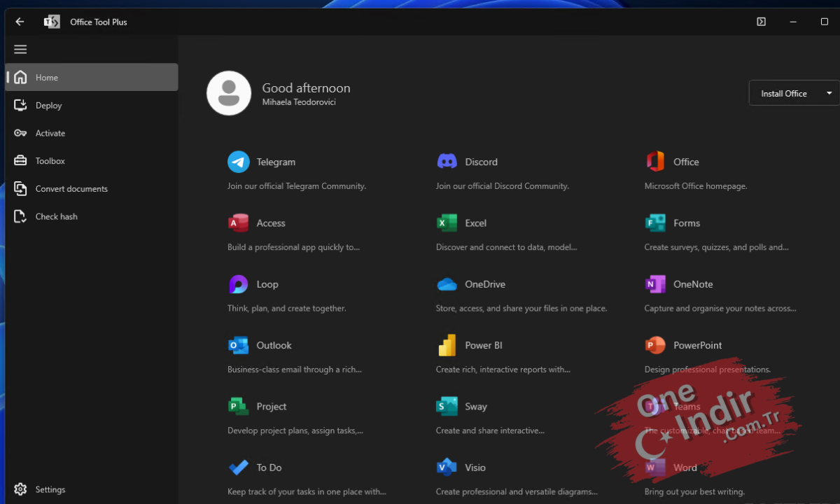
Task: Click the OneDrive cloud icon
Action: [447, 284]
